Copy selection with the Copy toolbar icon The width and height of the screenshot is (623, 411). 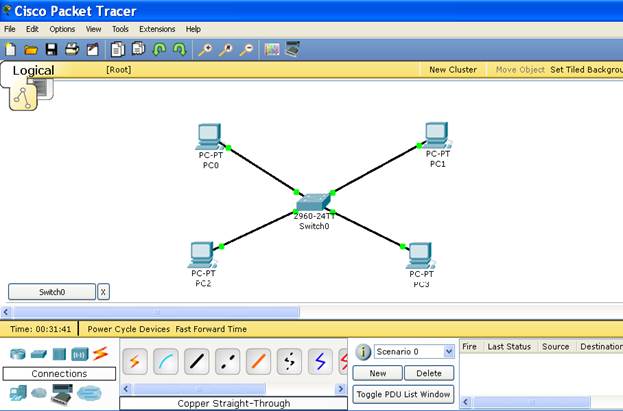coord(118,49)
